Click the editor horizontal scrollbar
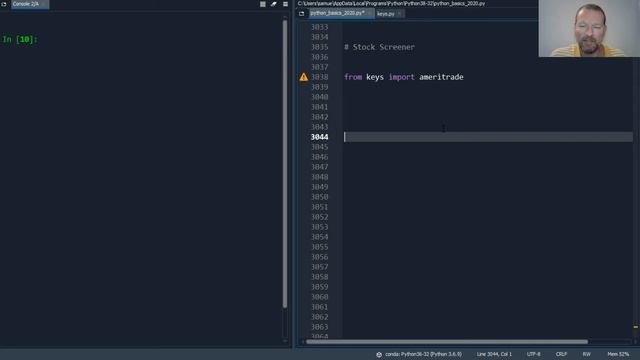Screen dimensions: 640x360 pyautogui.click(x=447, y=342)
